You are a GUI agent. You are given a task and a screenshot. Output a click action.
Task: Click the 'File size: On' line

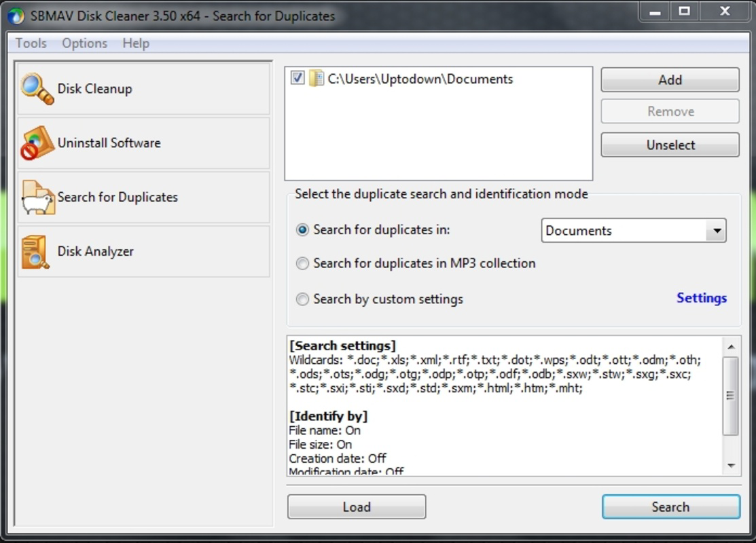tap(320, 444)
